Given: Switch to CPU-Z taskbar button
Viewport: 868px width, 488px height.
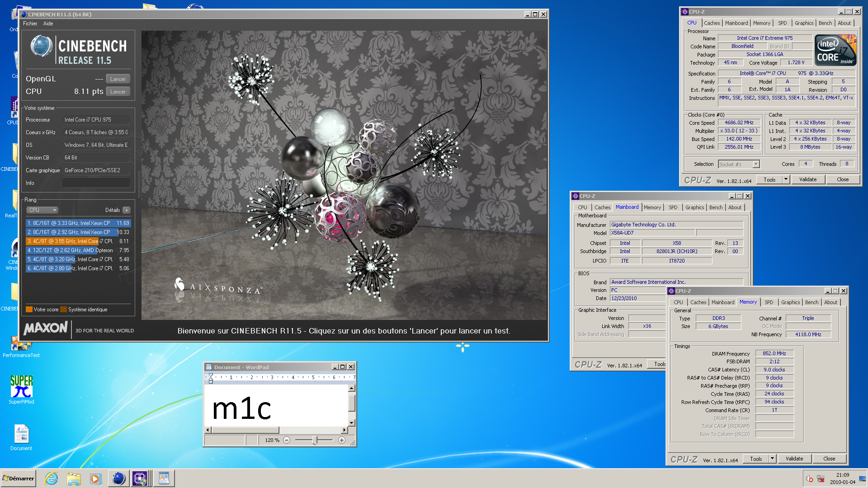Looking at the screenshot, I should point(140,478).
